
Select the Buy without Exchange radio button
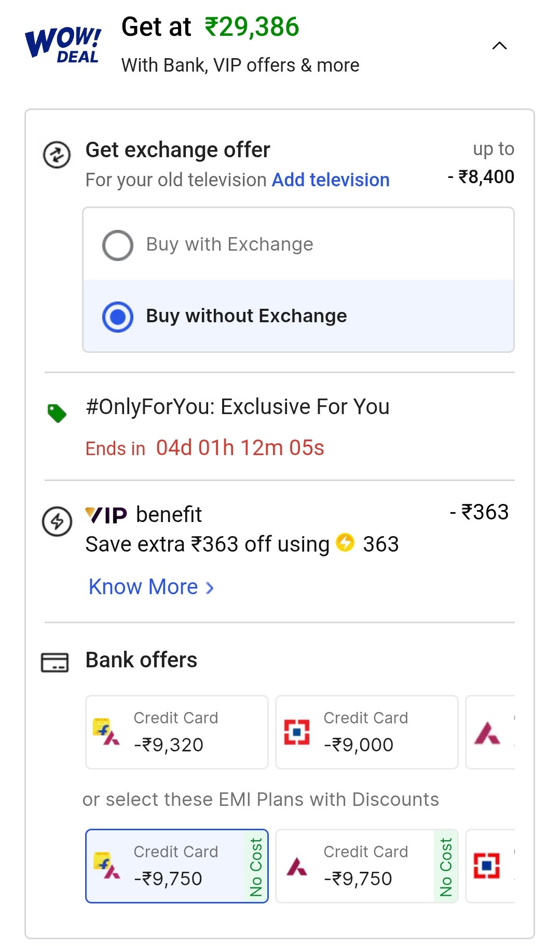coord(118,317)
